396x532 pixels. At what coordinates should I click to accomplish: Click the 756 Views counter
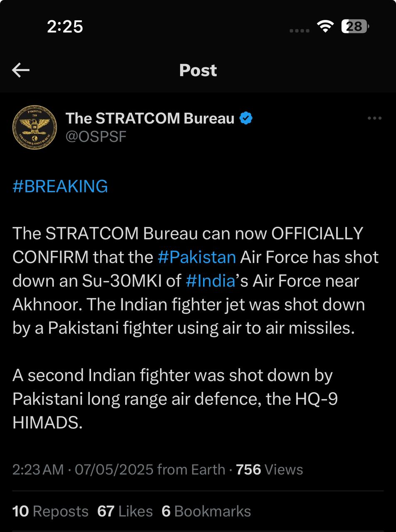tap(269, 470)
